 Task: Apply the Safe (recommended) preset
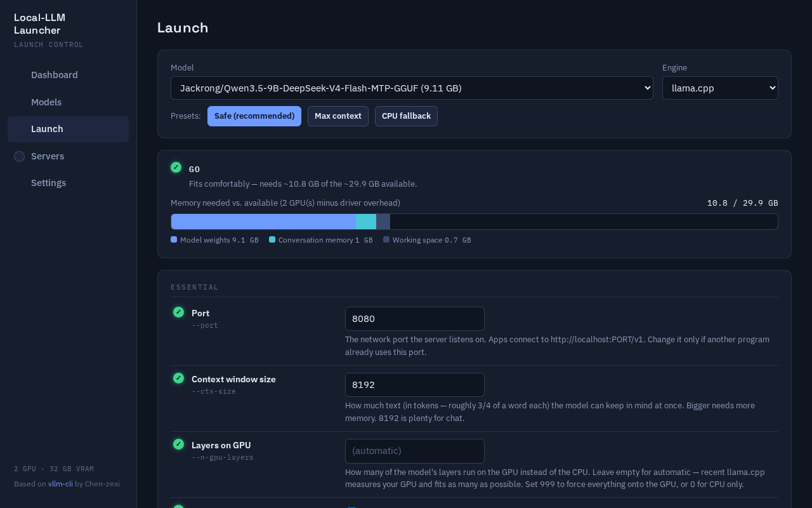254,116
